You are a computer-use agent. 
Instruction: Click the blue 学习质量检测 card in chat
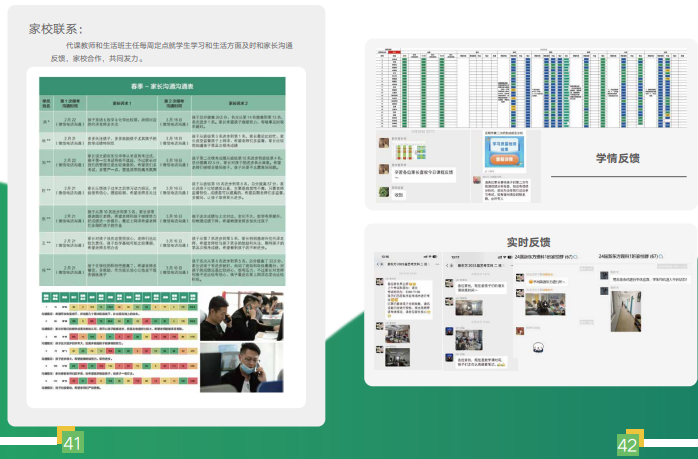(504, 151)
